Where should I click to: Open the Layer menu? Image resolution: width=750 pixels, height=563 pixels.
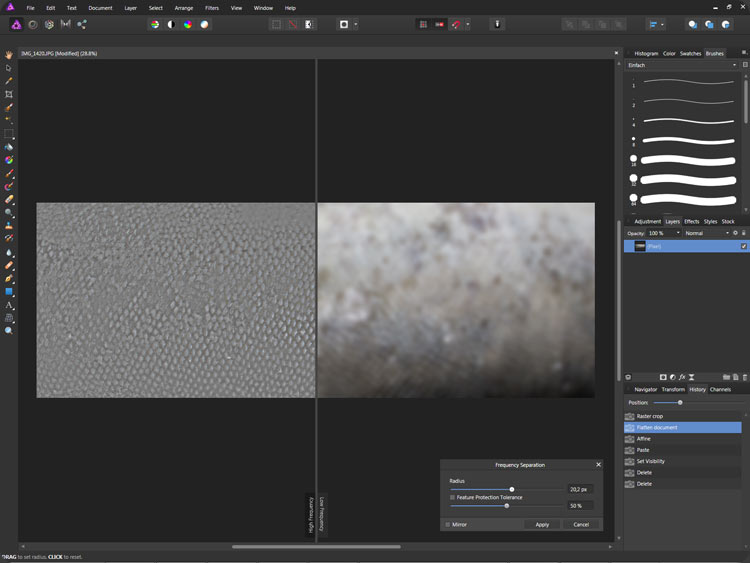tap(131, 8)
